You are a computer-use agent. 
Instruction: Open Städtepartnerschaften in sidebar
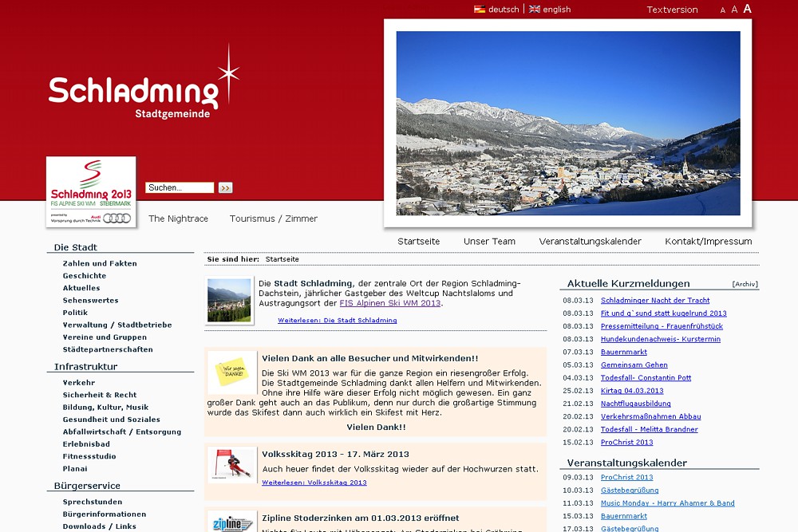108,349
